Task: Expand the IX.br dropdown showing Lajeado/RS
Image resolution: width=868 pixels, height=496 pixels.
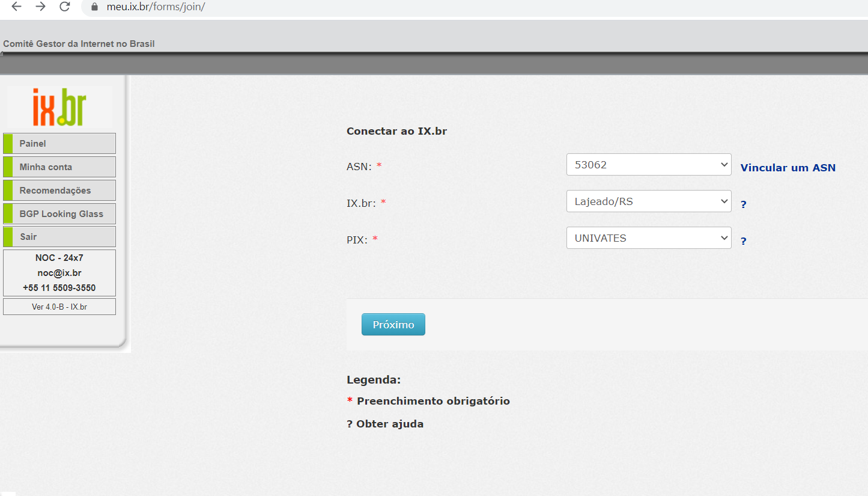Action: 649,201
